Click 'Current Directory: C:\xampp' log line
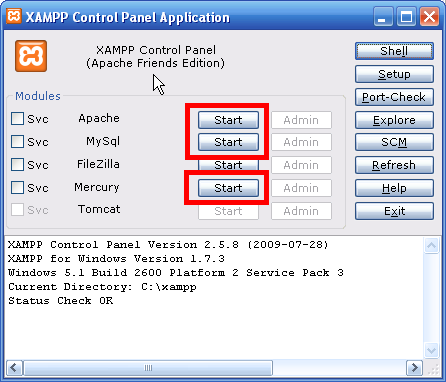The width and height of the screenshot is (446, 382). (102, 287)
